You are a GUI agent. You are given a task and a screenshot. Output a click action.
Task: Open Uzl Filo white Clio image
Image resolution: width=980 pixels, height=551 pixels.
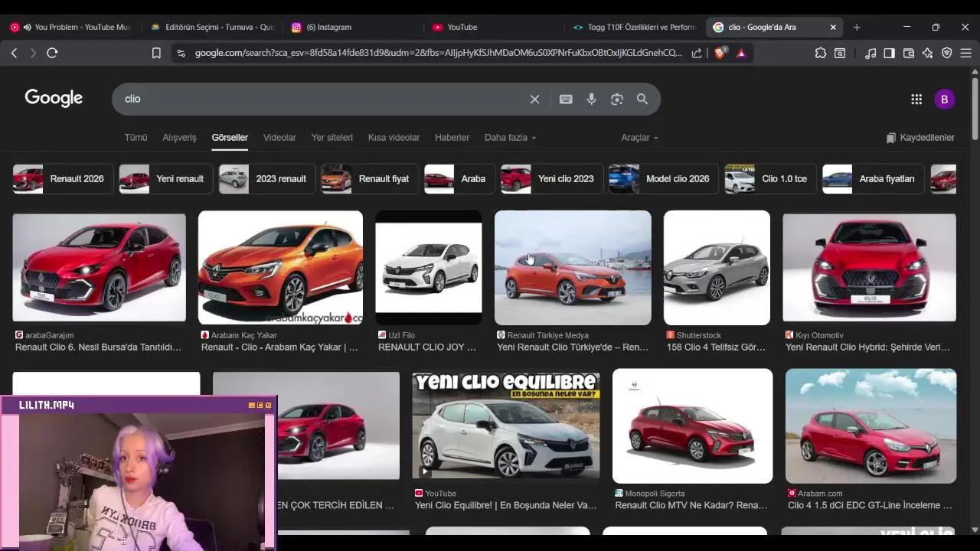tap(429, 267)
